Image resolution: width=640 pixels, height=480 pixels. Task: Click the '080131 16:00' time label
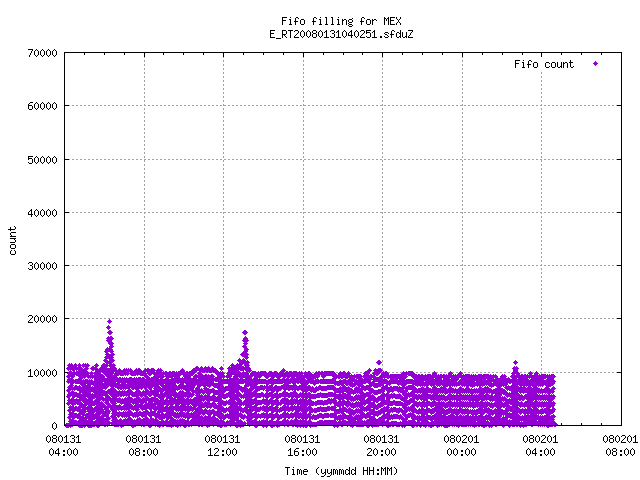(x=302, y=446)
